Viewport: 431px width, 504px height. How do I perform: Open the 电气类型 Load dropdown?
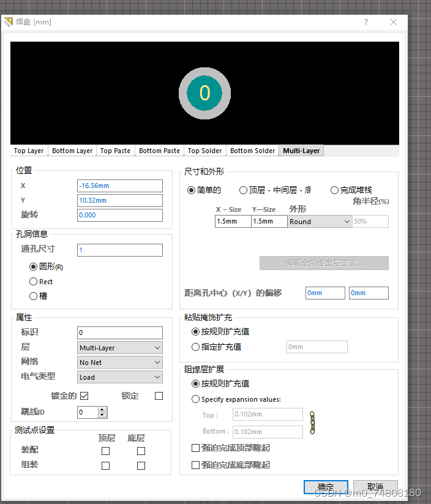pyautogui.click(x=120, y=377)
